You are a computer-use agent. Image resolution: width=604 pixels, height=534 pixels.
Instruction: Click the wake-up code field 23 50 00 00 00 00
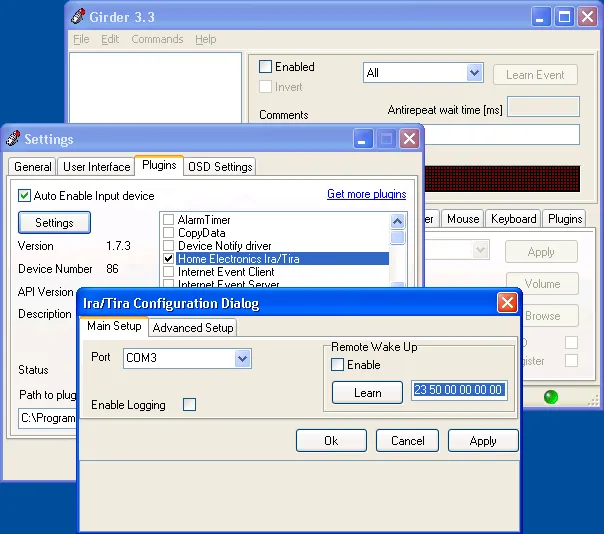[459, 390]
